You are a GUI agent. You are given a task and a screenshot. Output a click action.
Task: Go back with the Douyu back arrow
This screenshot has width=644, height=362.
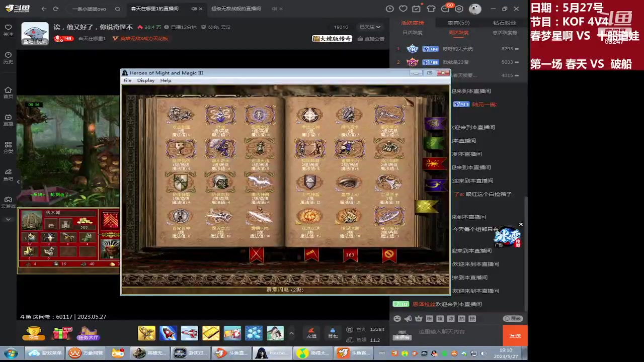(44, 9)
